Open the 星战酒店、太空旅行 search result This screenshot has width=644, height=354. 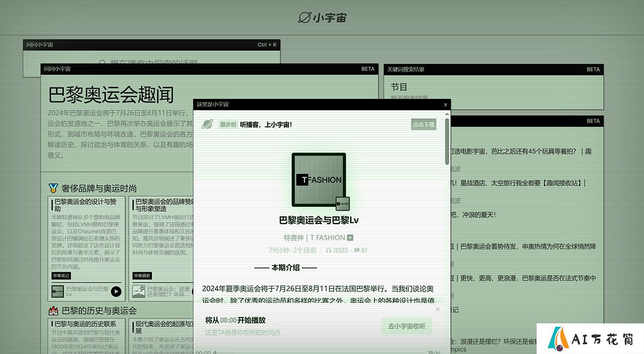(518, 183)
